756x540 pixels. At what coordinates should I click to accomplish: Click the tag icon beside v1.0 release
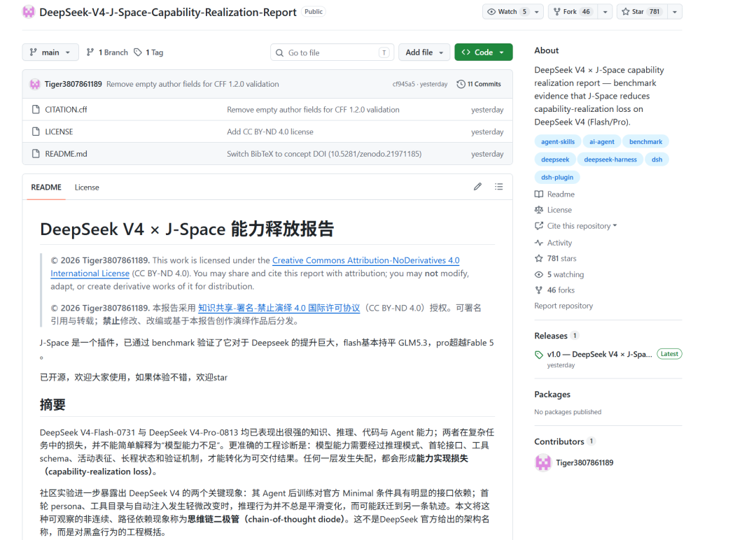click(x=538, y=355)
